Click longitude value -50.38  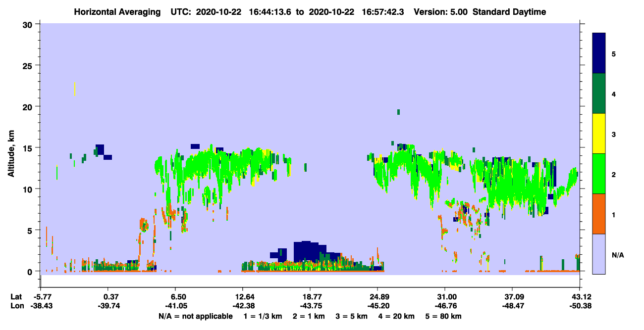point(580,306)
